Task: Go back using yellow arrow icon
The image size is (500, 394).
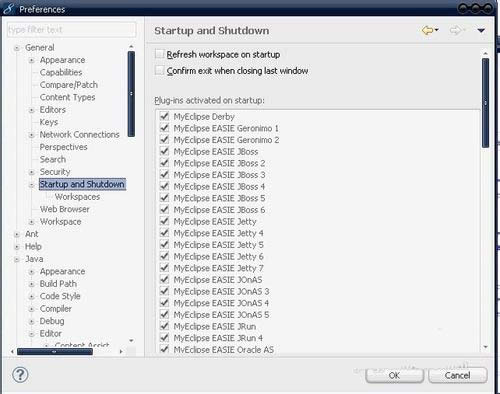Action: pos(427,31)
